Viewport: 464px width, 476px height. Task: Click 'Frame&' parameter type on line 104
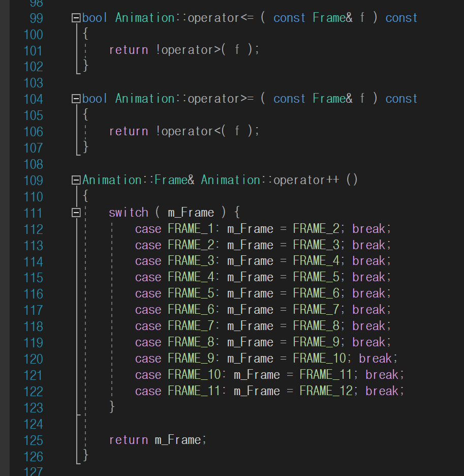tap(332, 99)
